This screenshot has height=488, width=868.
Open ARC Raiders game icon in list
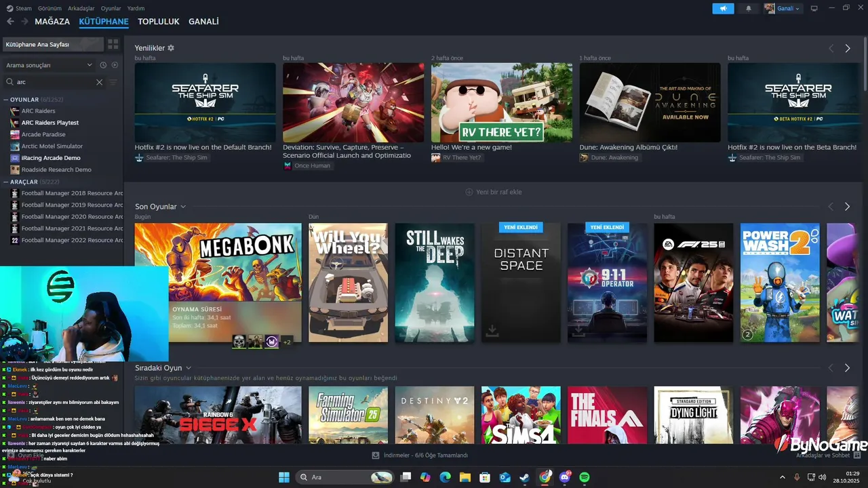(x=16, y=111)
